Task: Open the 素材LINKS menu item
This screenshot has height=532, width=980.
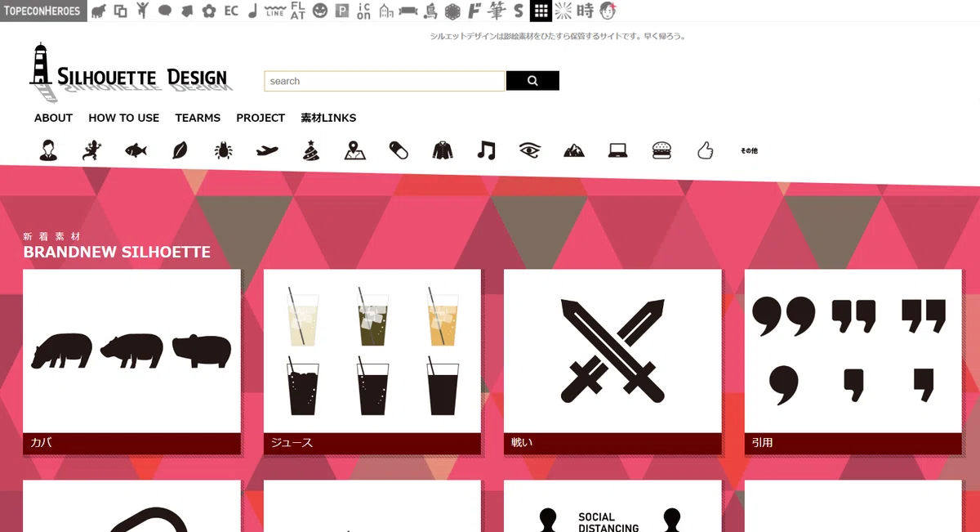Action: (328, 118)
